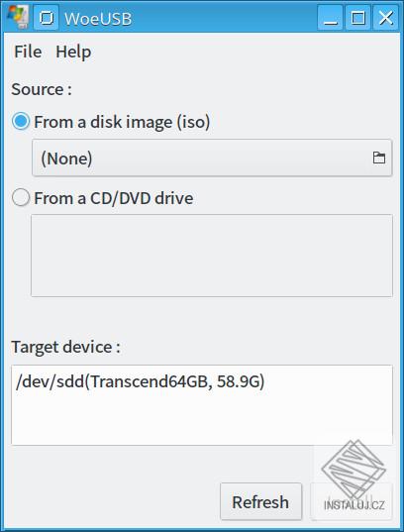404x532 pixels.
Task: Click the 'Target device :' label
Action: [x=65, y=347]
